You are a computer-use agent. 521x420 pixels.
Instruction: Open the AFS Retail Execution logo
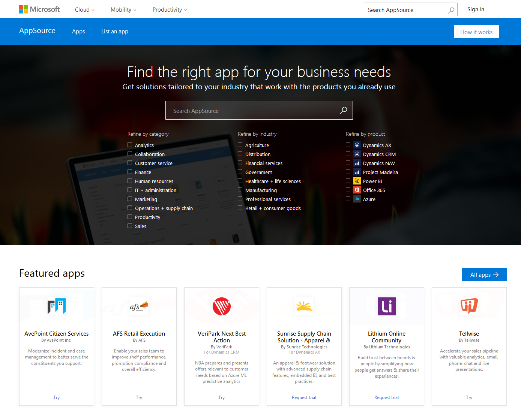[x=139, y=306]
